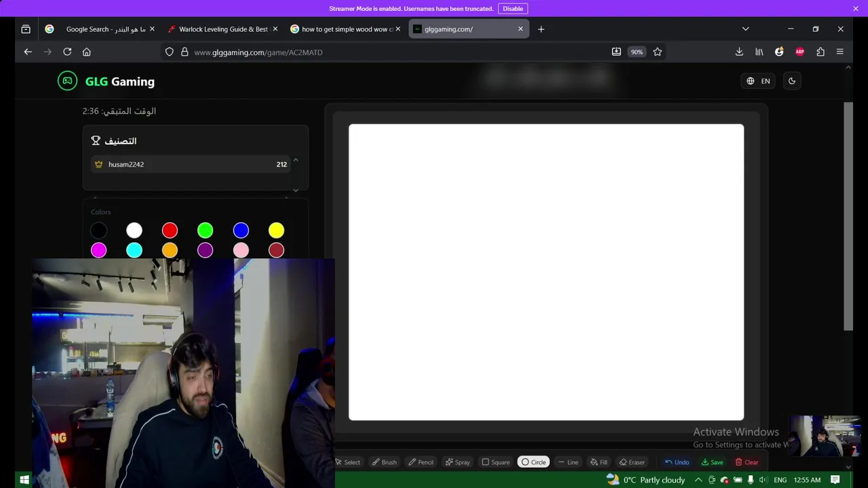Screen dimensions: 868x488
Task: Select the Fill bucket tool
Action: pos(599,462)
